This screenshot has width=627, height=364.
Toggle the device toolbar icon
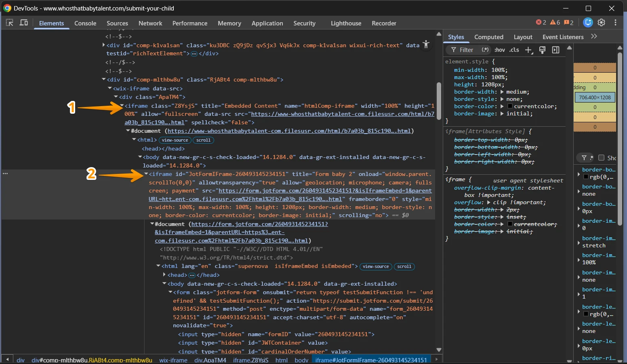(x=24, y=23)
